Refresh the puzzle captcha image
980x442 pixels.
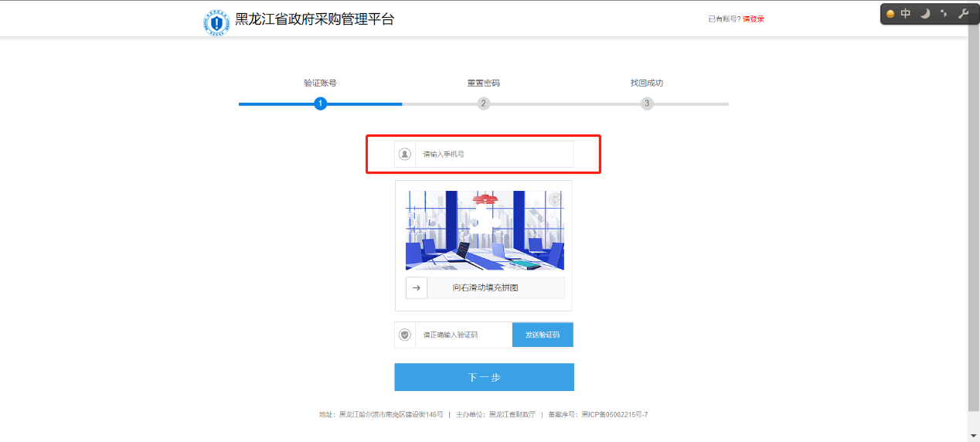pos(554,199)
